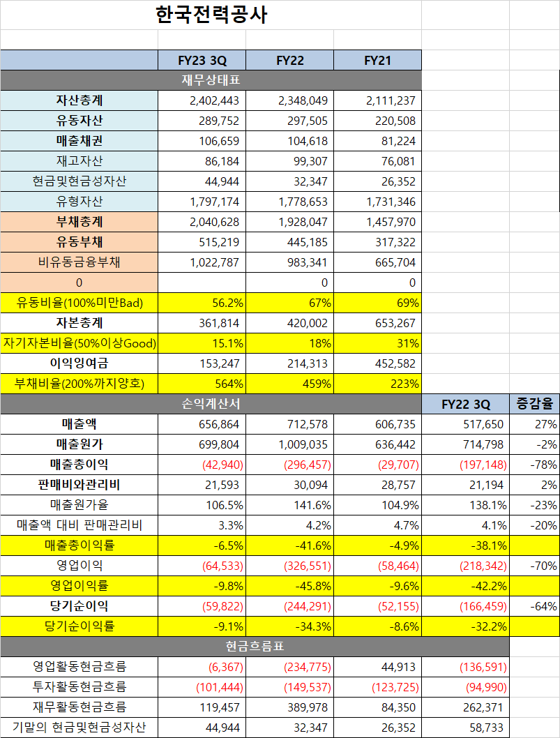Click the FY22 column header
The width and height of the screenshot is (560, 738).
[291, 60]
